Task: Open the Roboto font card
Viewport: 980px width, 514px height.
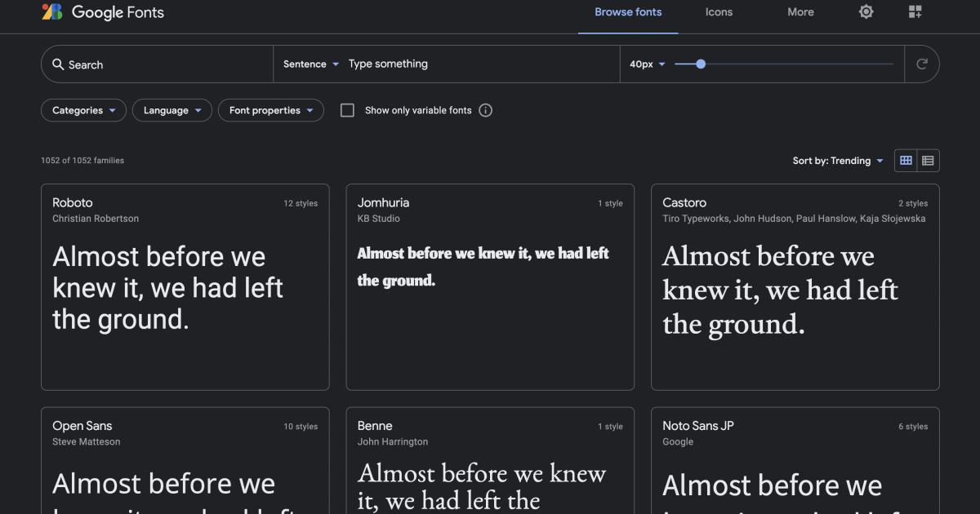Action: (x=185, y=287)
